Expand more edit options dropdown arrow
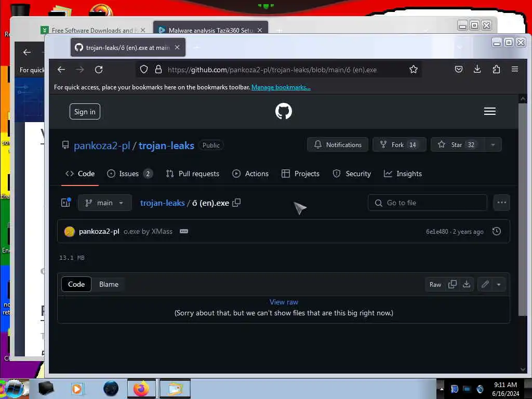 click(499, 284)
